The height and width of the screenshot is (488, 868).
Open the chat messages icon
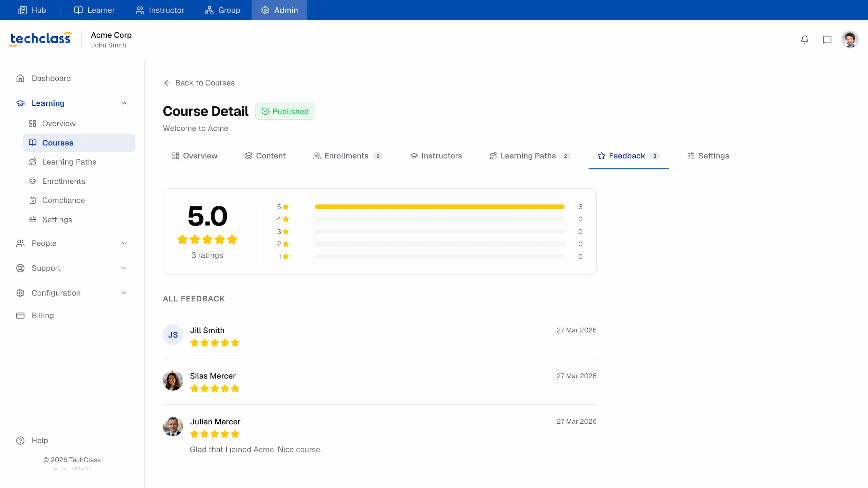(x=827, y=39)
